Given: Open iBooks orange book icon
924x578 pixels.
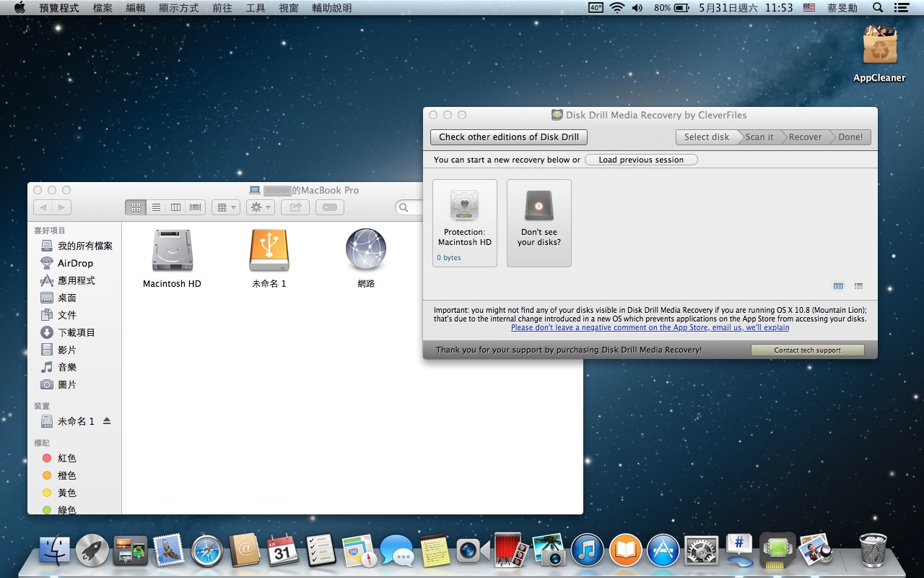Looking at the screenshot, I should coord(625,551).
